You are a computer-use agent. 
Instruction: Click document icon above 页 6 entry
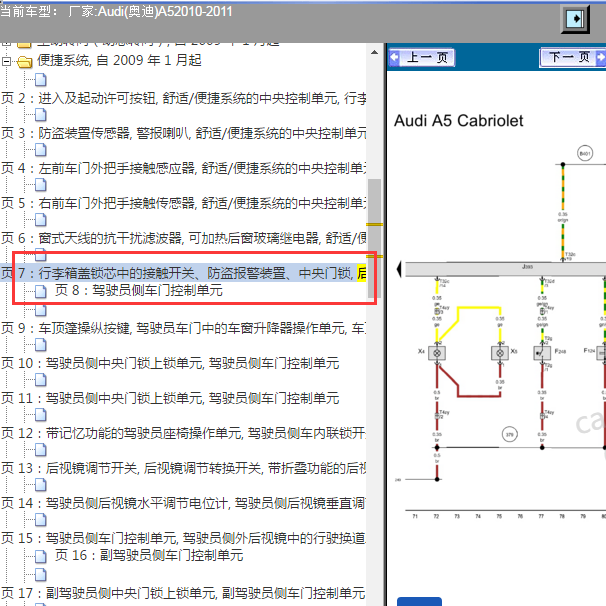[x=41, y=220]
